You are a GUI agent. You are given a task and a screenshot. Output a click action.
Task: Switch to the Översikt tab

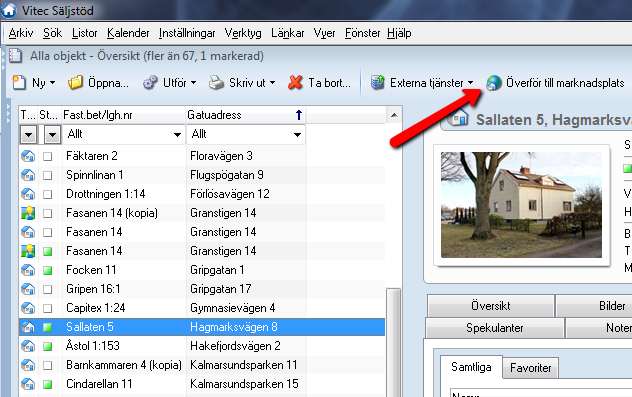(491, 306)
